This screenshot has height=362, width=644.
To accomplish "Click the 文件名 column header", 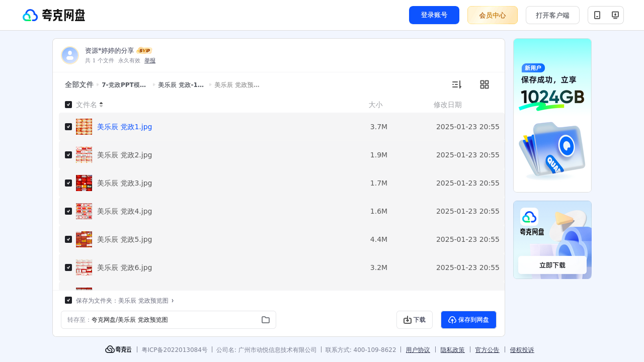I will click(x=87, y=105).
